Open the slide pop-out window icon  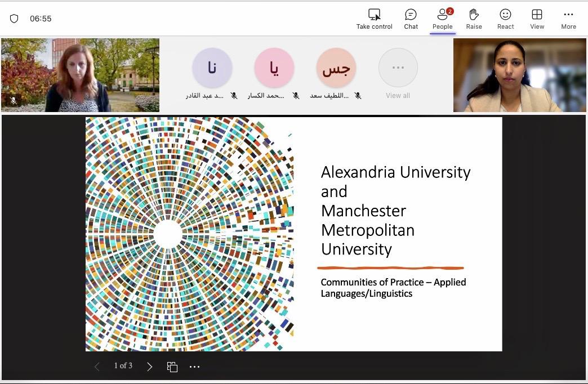pos(172,367)
